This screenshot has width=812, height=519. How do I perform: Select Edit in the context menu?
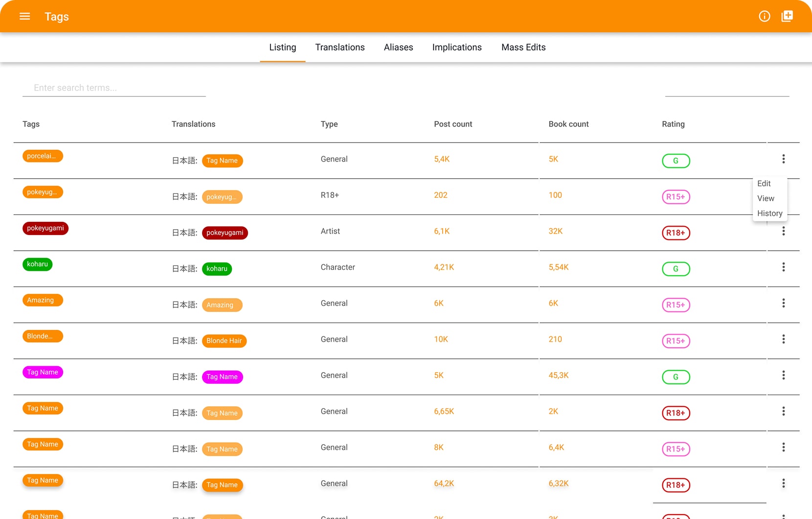(x=764, y=184)
